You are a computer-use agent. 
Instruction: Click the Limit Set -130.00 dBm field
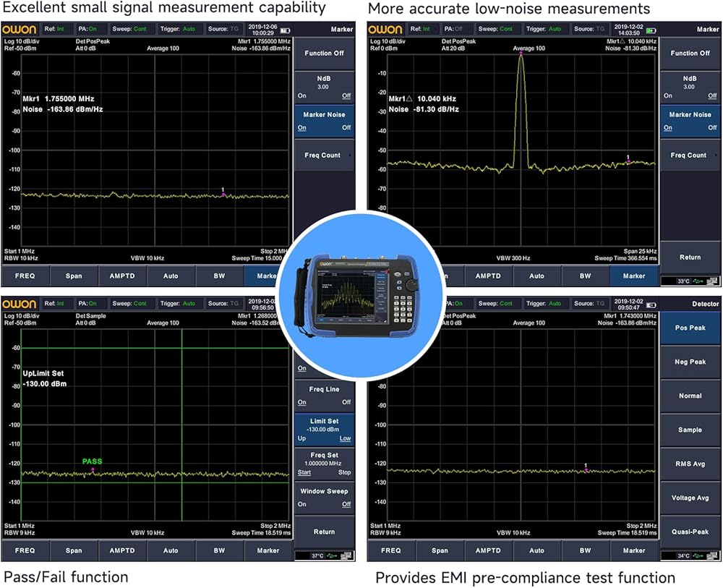pyautogui.click(x=324, y=429)
